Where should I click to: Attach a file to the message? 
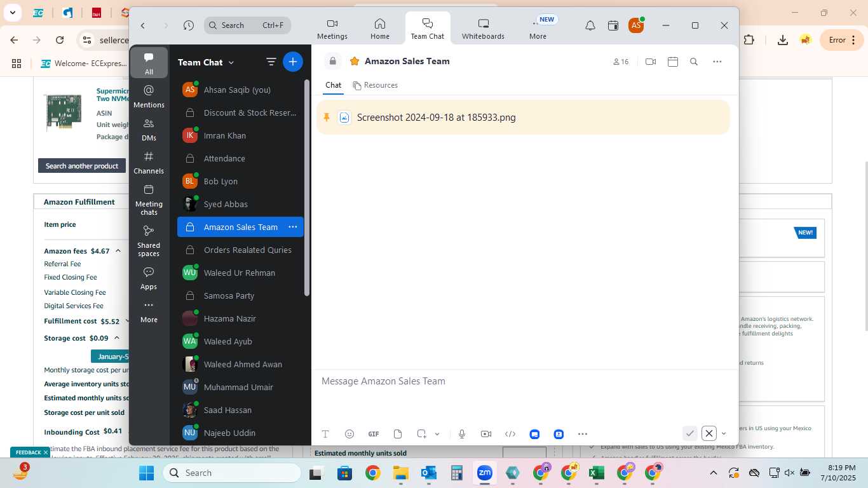(x=398, y=434)
